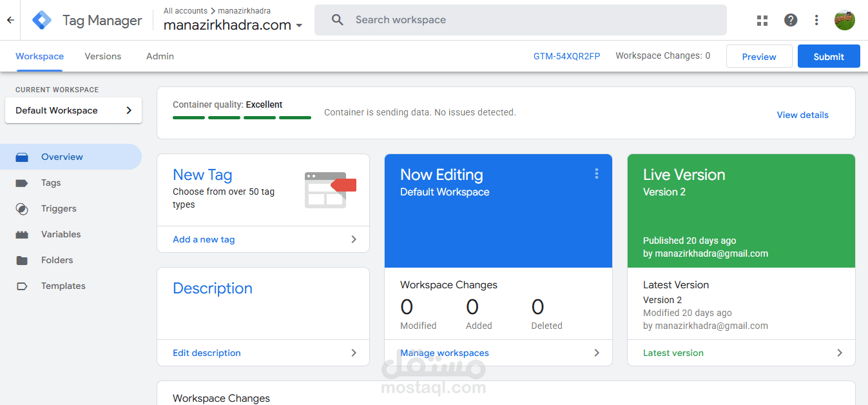Screen dimensions: 868x405
Task: Click the New Tag illustration icon
Action: point(330,190)
